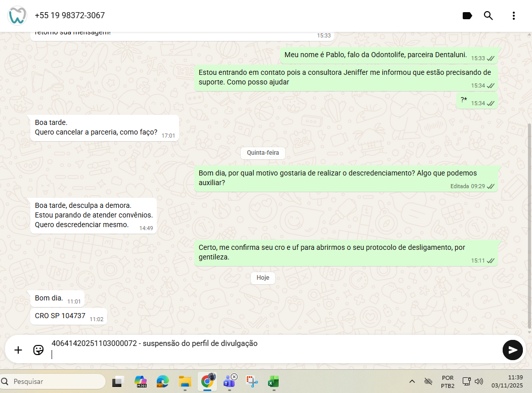Click the 'Quinta-feira' date separator

click(x=263, y=153)
